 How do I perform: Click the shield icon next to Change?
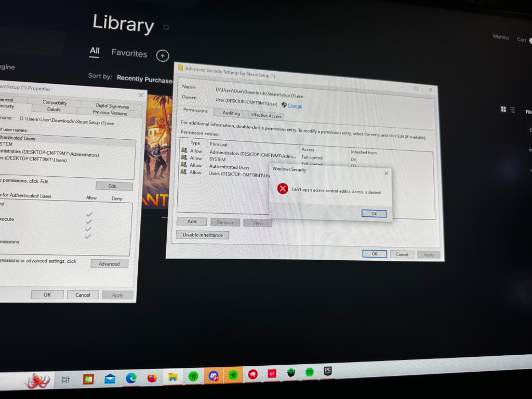click(x=284, y=105)
